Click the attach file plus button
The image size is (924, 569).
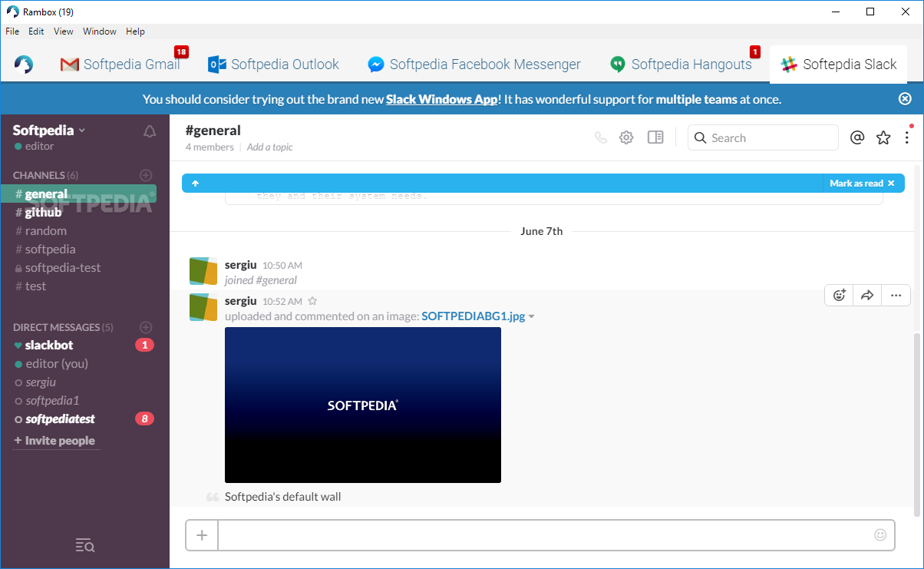(202, 535)
